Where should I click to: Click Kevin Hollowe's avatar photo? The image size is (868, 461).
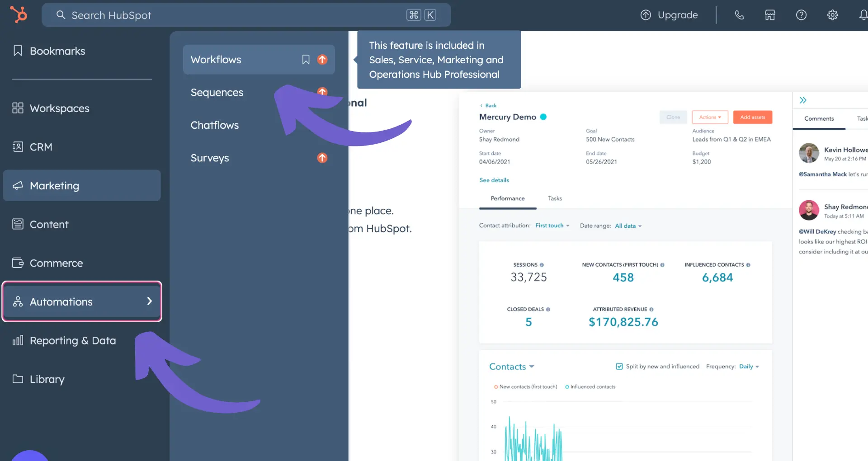[809, 153]
